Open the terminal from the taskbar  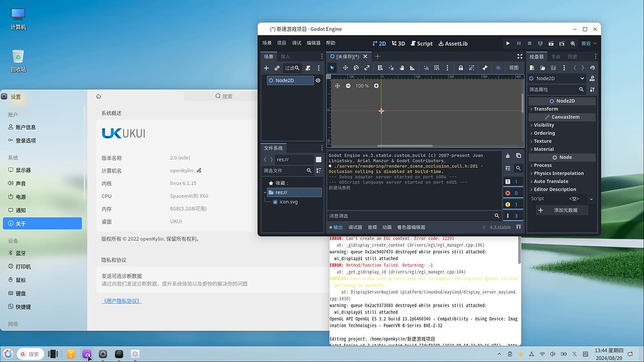pyautogui.click(x=119, y=354)
